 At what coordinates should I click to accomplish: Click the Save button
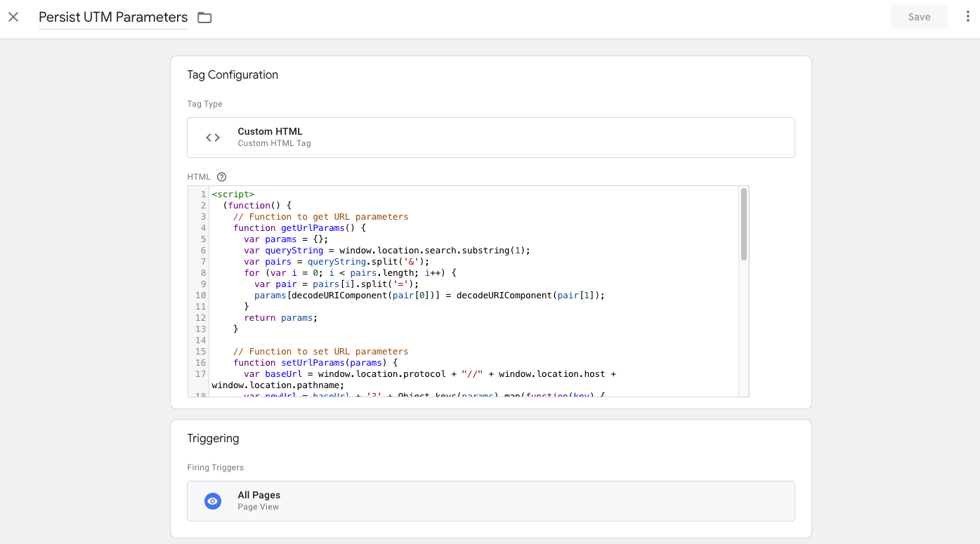click(x=919, y=17)
